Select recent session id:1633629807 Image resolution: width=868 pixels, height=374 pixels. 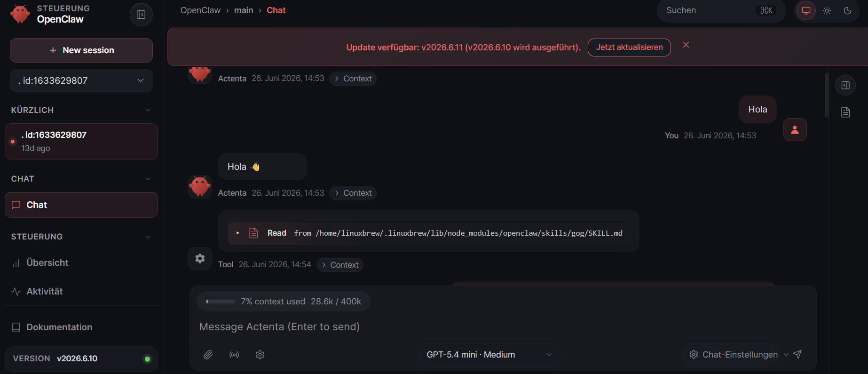coord(81,141)
